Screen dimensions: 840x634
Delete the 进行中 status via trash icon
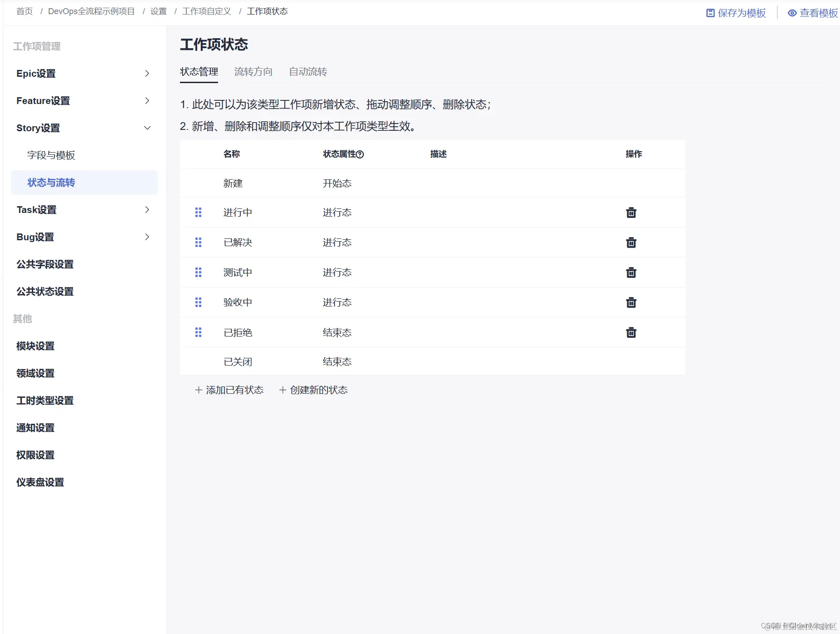(x=631, y=212)
